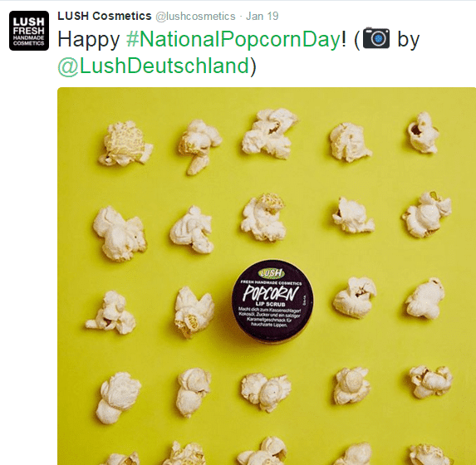Click the popcorn piece left of jar
Screen dimensions: 476x465
click(194, 312)
